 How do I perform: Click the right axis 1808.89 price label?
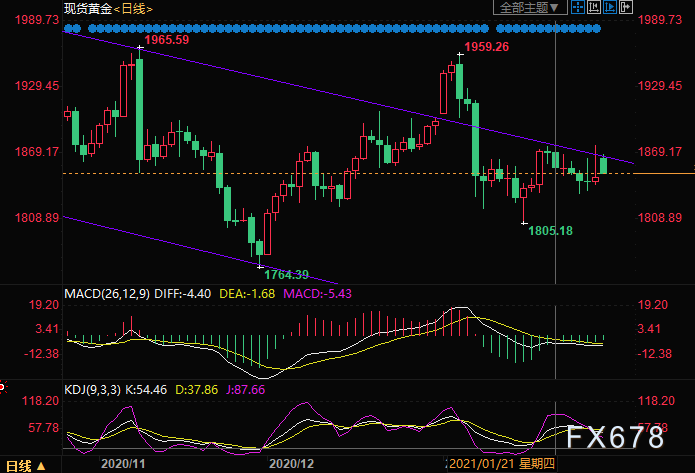660,218
